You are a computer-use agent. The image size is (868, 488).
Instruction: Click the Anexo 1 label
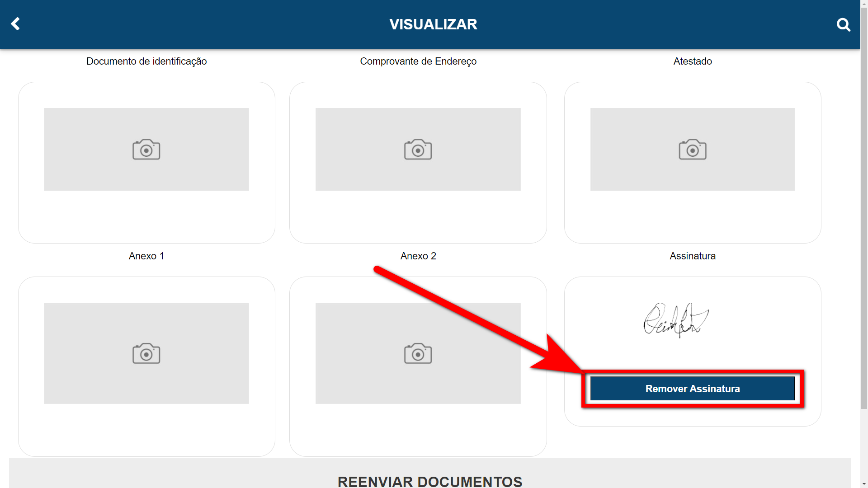coord(146,256)
